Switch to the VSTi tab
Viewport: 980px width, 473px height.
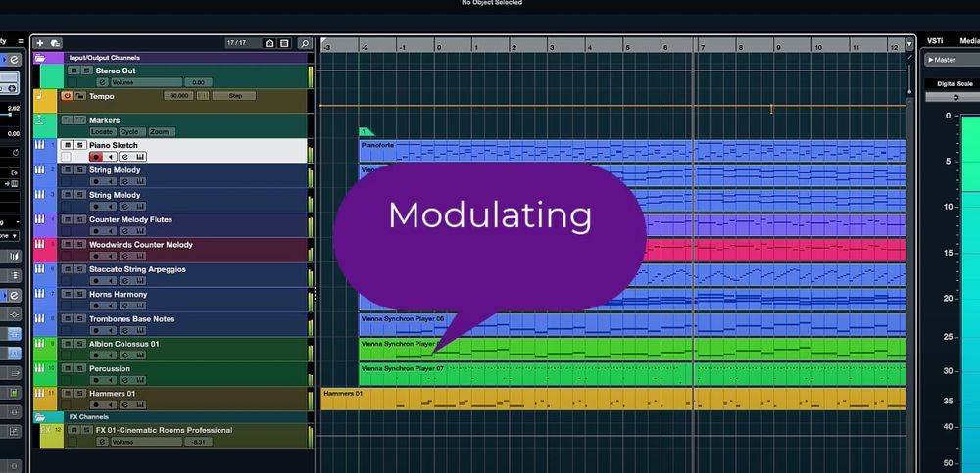[x=935, y=41]
